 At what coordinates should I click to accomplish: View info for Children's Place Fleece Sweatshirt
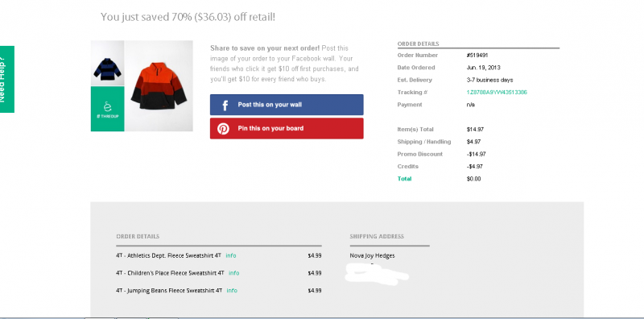(x=234, y=273)
